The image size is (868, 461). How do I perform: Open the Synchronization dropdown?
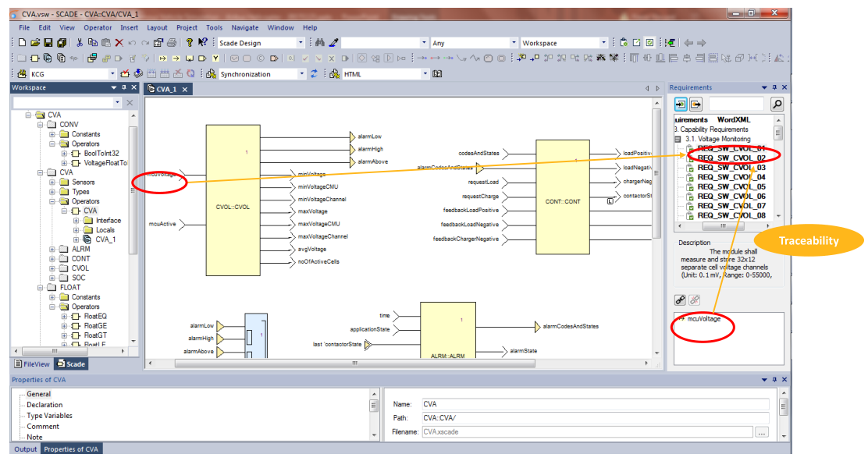[302, 73]
